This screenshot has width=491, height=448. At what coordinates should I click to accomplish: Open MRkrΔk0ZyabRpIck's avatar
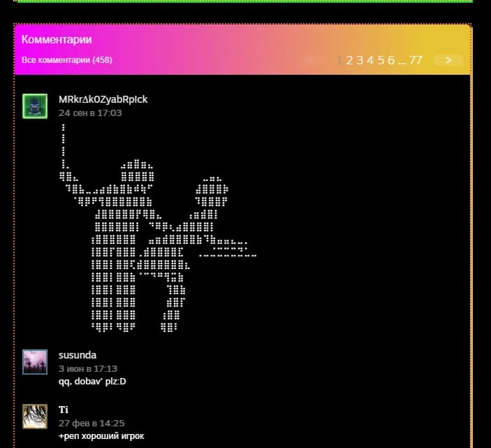(x=35, y=106)
